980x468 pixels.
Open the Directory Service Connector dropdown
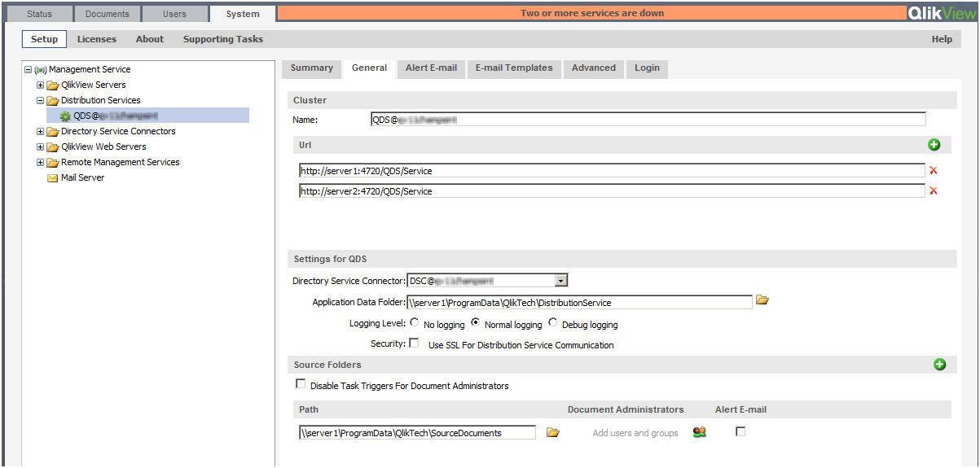[560, 281]
